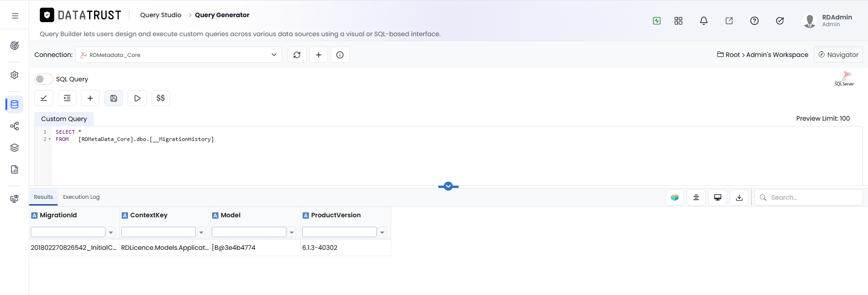Save the custom query
868x295 pixels.
[114, 98]
